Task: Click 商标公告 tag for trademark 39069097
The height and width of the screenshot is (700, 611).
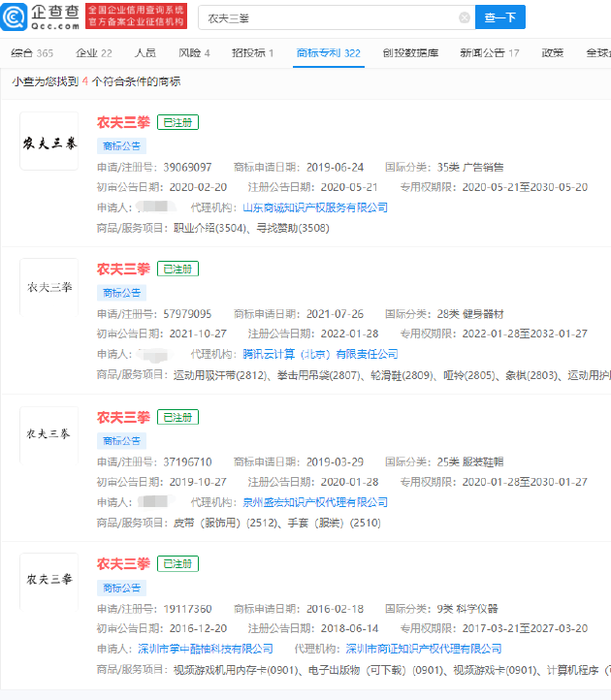Action: (x=121, y=146)
